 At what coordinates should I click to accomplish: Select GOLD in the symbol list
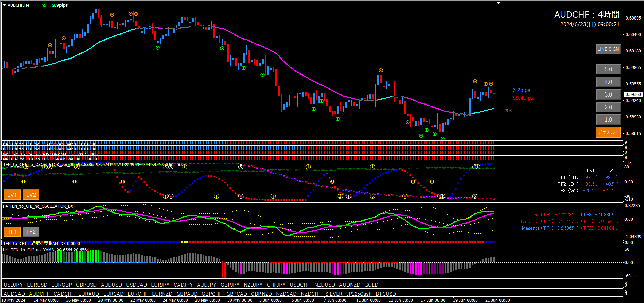(371, 285)
